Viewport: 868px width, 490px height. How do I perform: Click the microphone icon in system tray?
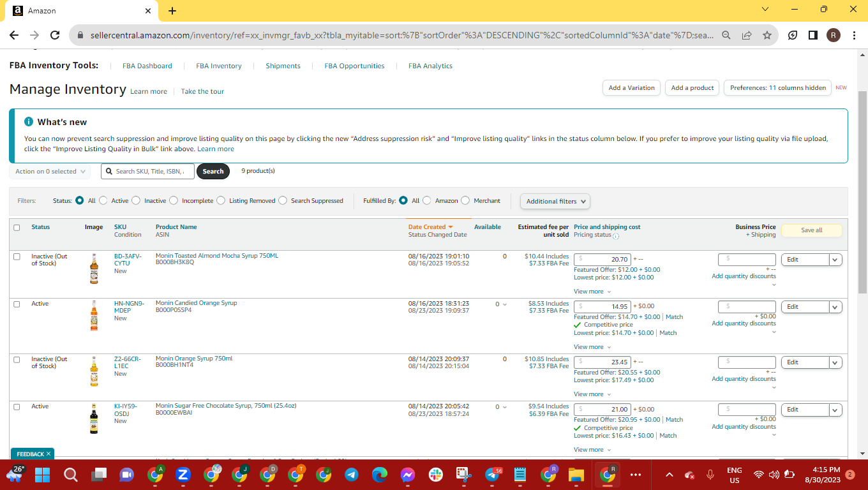click(x=710, y=475)
